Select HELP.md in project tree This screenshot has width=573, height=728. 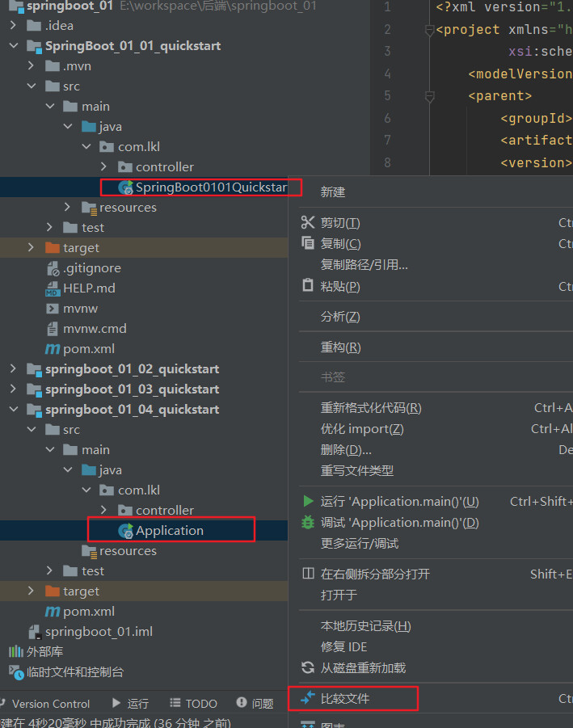point(89,288)
